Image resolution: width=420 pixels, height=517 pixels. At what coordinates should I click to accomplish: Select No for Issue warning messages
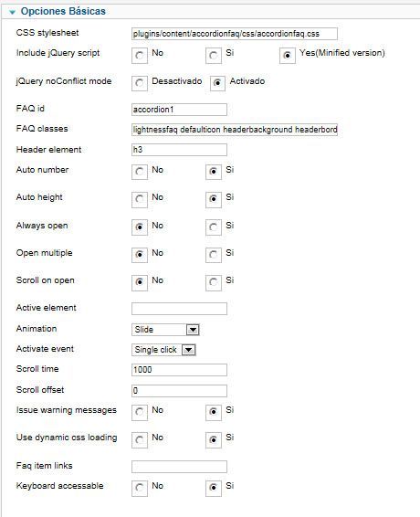[x=140, y=412]
